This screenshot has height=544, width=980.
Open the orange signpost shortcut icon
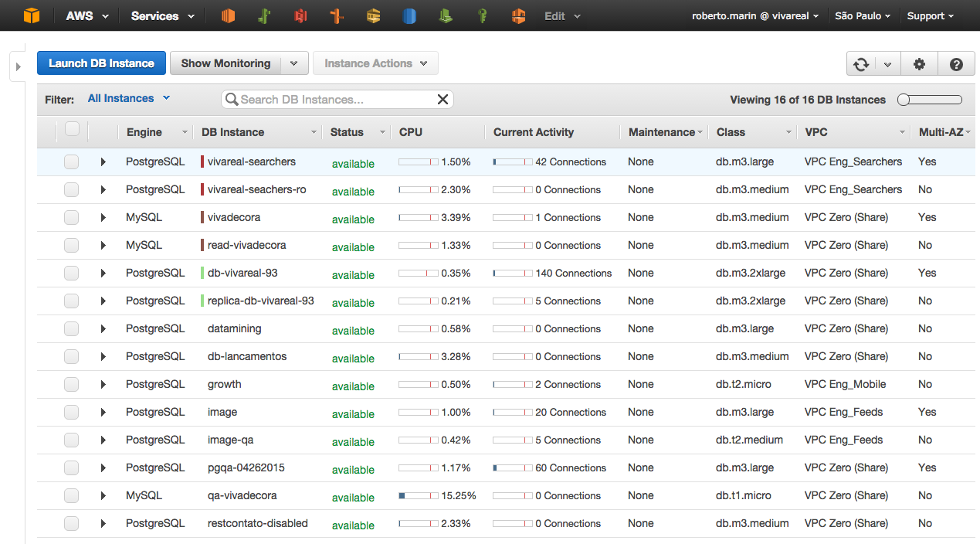(337, 15)
